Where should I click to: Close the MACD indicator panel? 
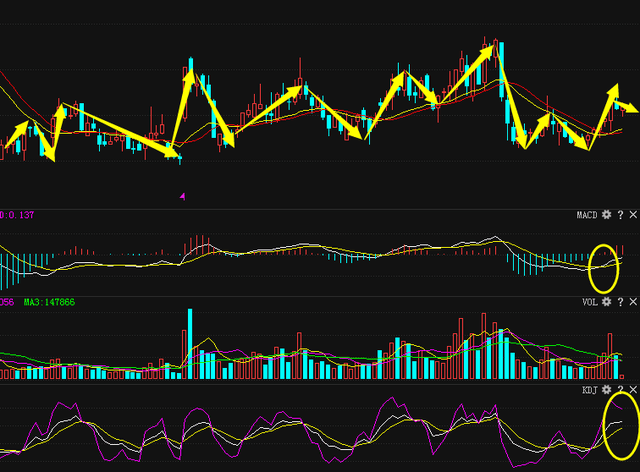click(x=633, y=215)
